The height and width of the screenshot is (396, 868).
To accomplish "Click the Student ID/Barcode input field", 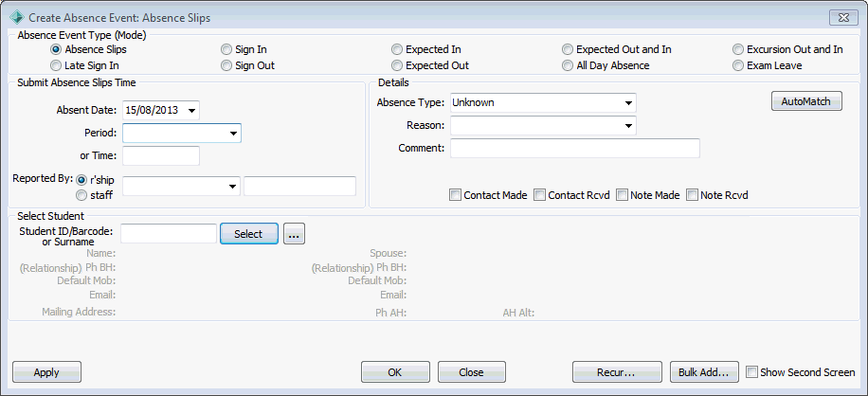I will 169,233.
